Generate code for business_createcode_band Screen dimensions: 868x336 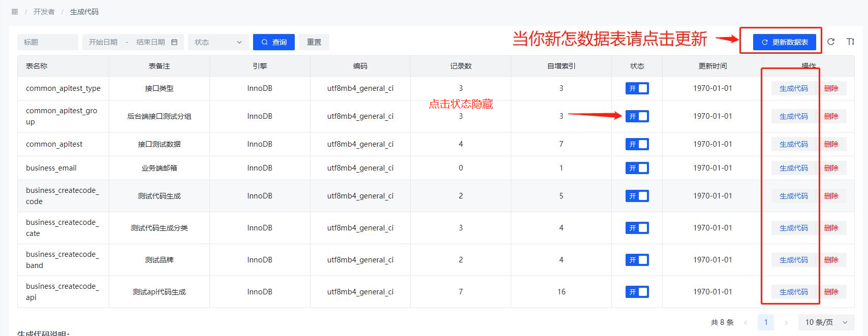point(794,260)
